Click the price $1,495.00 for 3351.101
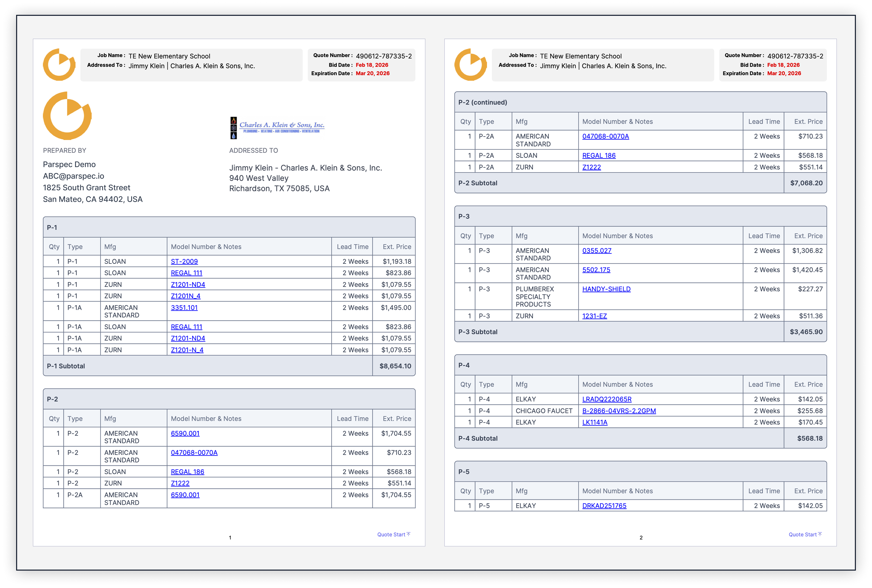 [396, 308]
